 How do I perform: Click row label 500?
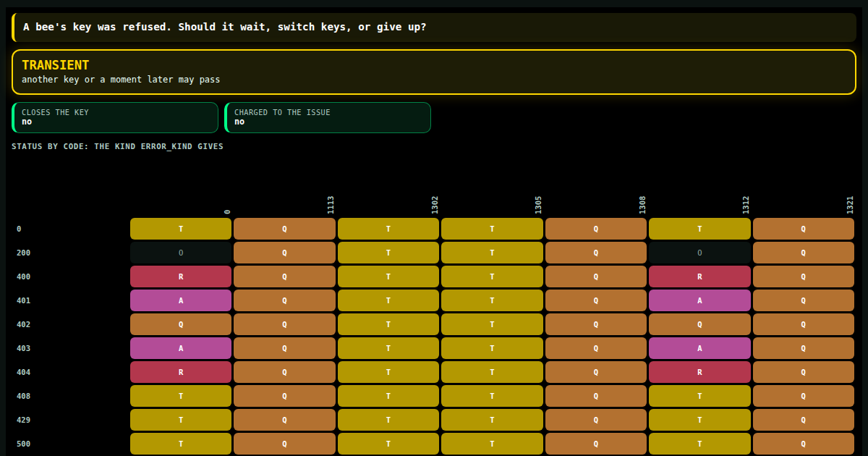[x=24, y=444]
